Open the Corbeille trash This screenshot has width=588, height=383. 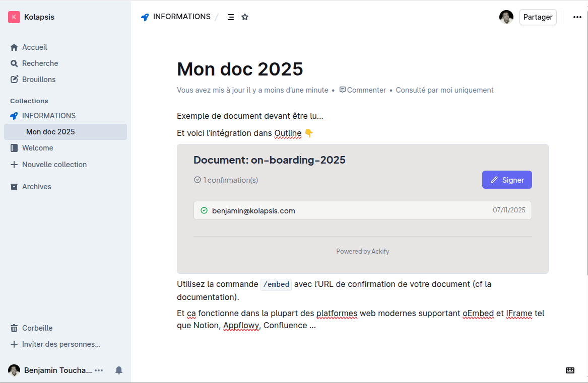click(x=37, y=328)
